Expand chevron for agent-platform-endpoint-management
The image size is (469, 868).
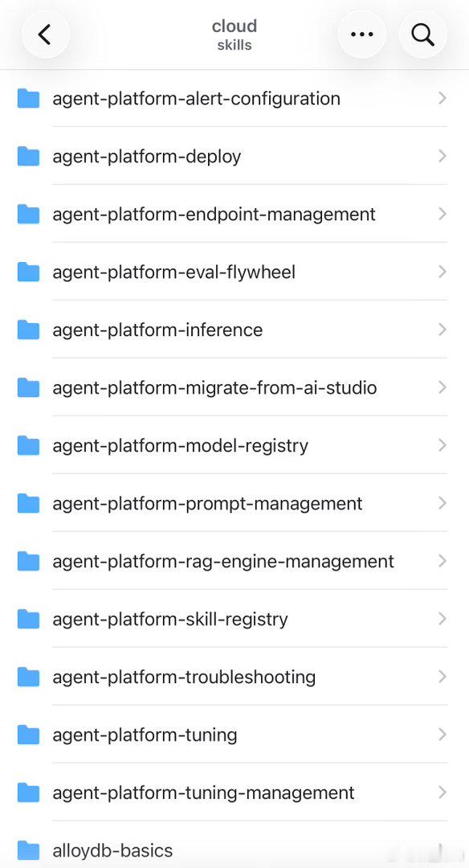(442, 214)
